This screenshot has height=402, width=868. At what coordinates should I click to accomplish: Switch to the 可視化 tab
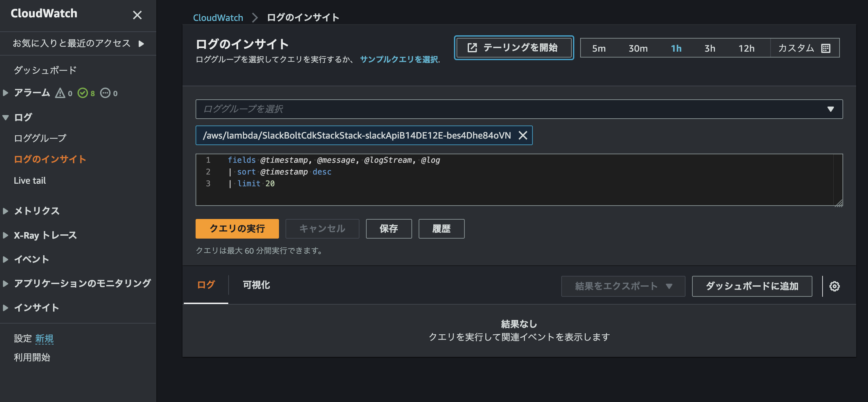[x=256, y=285]
